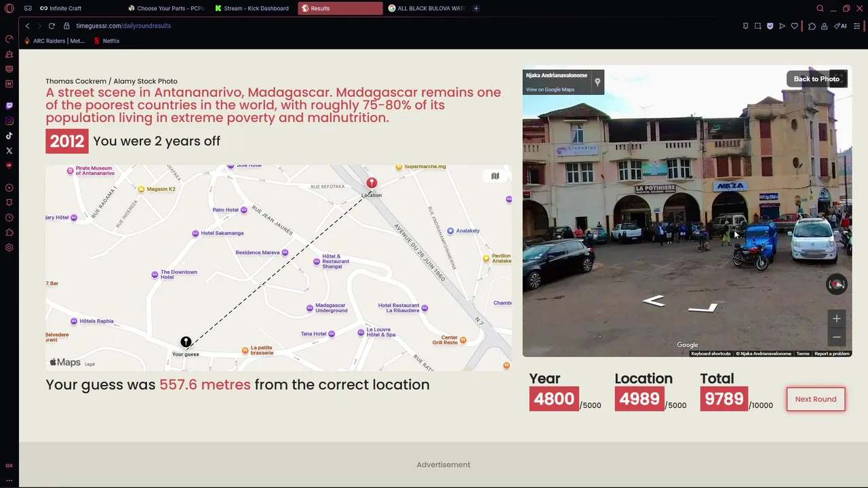Switch to ALL BLACK BULOVA WATCH tab

(427, 8)
